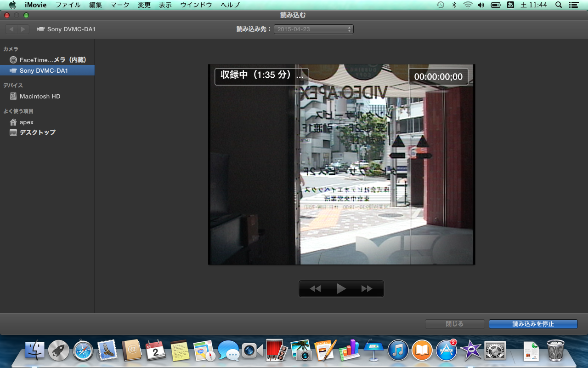Screen dimensions: 588x368
Task: Click the 読み込みを停止 button
Action: [x=533, y=324]
